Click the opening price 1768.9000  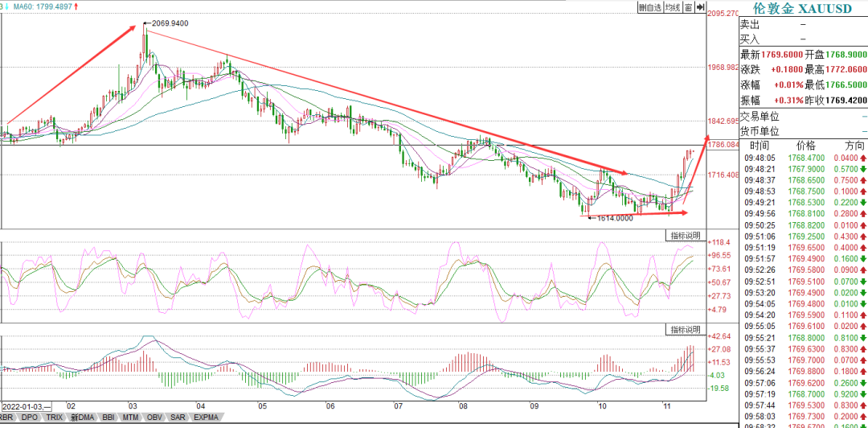846,55
